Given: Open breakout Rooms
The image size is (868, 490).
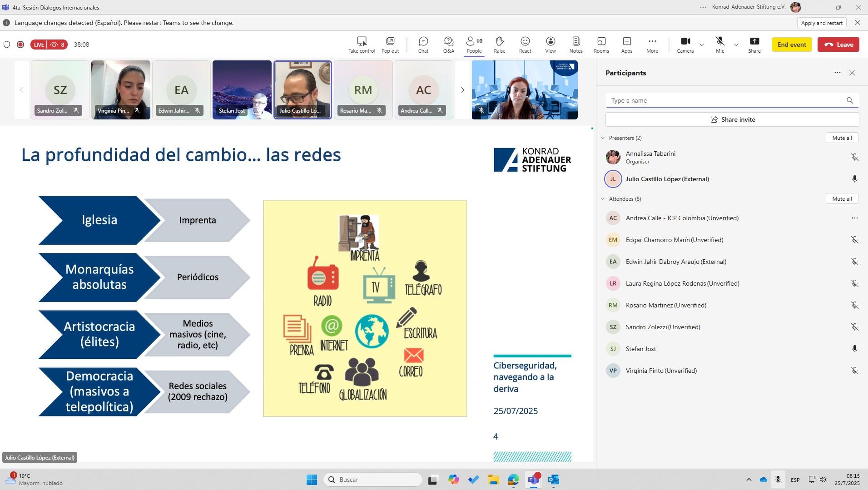Looking at the screenshot, I should [x=601, y=45].
